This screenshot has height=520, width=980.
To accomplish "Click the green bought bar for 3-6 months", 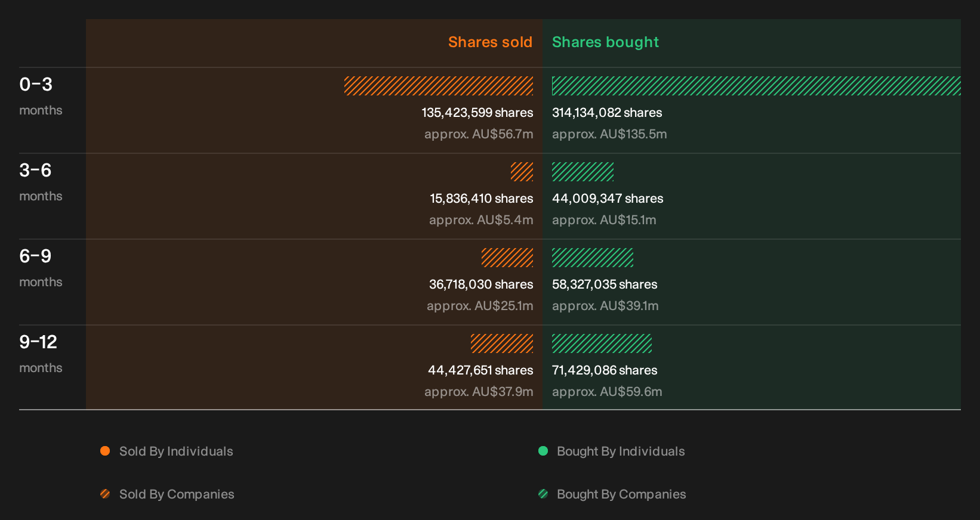I will tap(583, 172).
